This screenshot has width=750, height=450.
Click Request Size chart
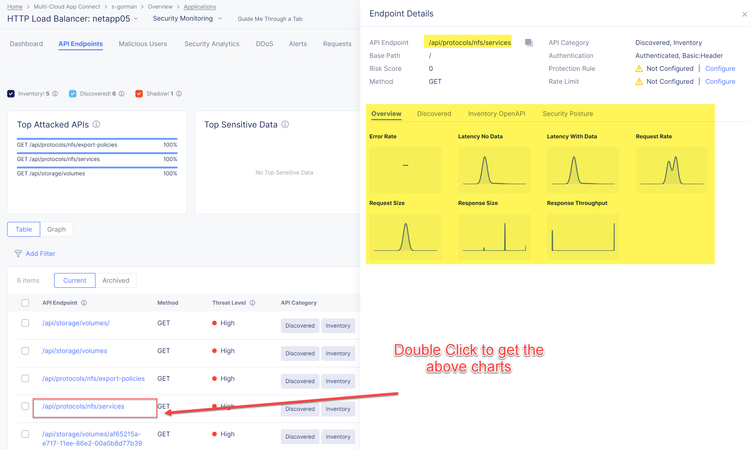click(x=405, y=237)
